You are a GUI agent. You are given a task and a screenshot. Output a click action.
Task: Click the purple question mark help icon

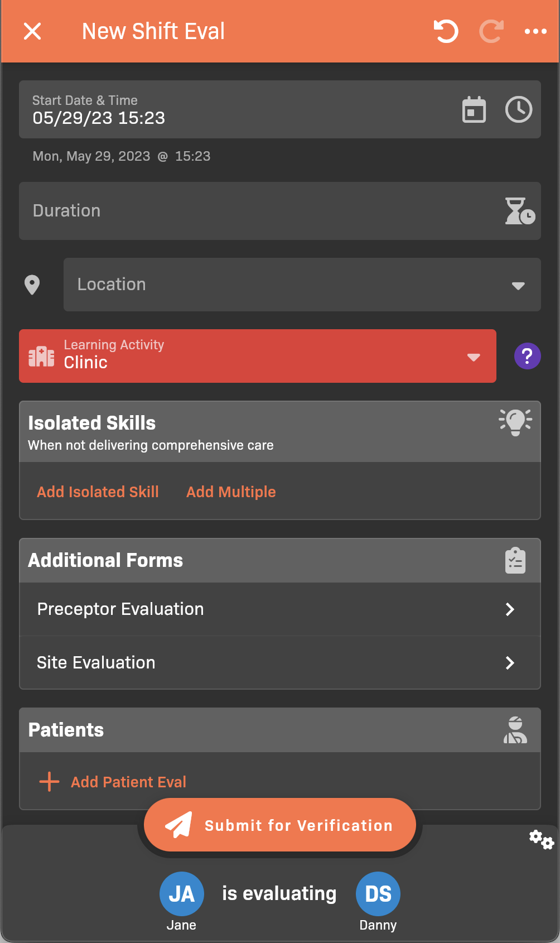(527, 356)
